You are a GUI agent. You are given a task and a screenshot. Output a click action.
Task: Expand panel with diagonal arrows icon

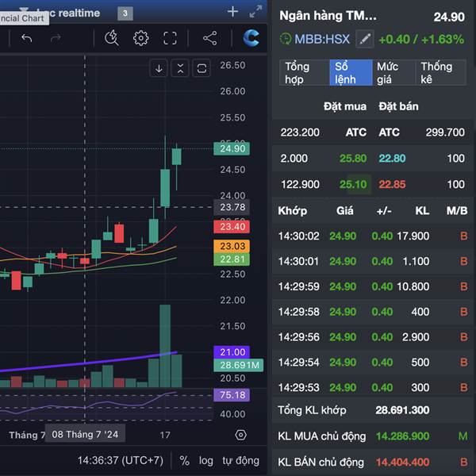[255, 12]
